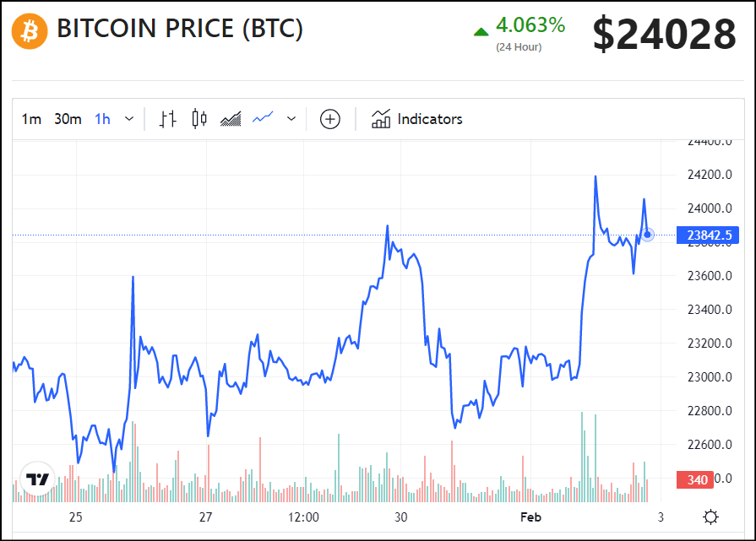The height and width of the screenshot is (541, 756).
Task: Select the area chart style icon
Action: tap(231, 119)
